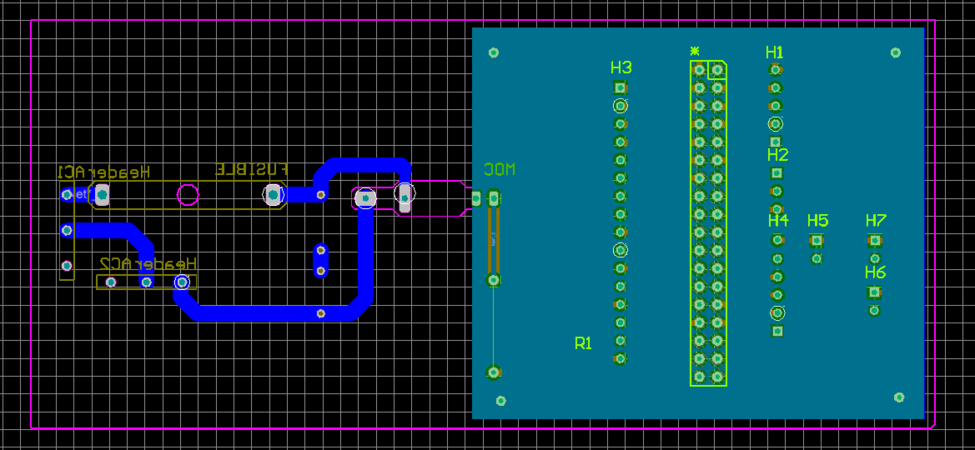Select the H2 designator label

(x=777, y=155)
